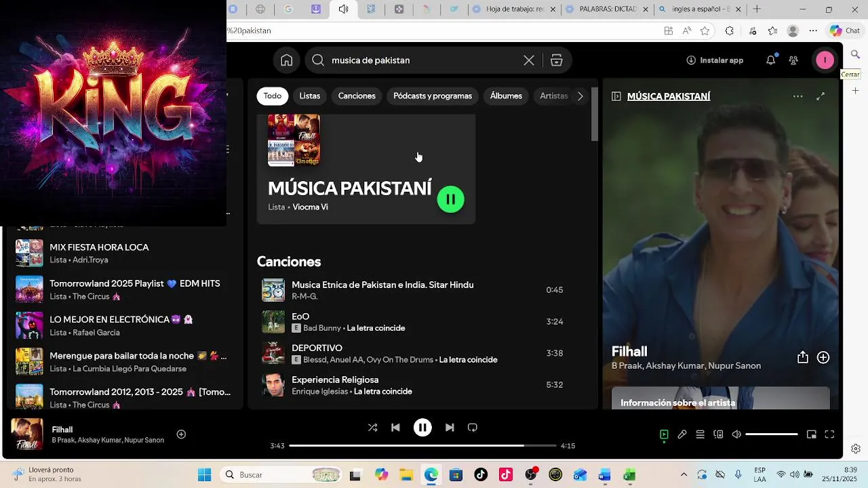Image resolution: width=868 pixels, height=488 pixels.
Task: Open the friends activity icon
Action: (x=793, y=60)
